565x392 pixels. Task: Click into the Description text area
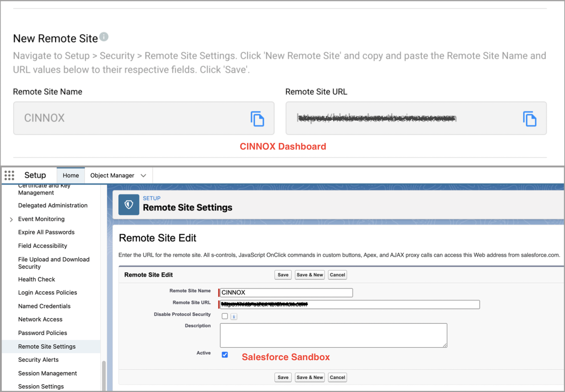point(333,335)
